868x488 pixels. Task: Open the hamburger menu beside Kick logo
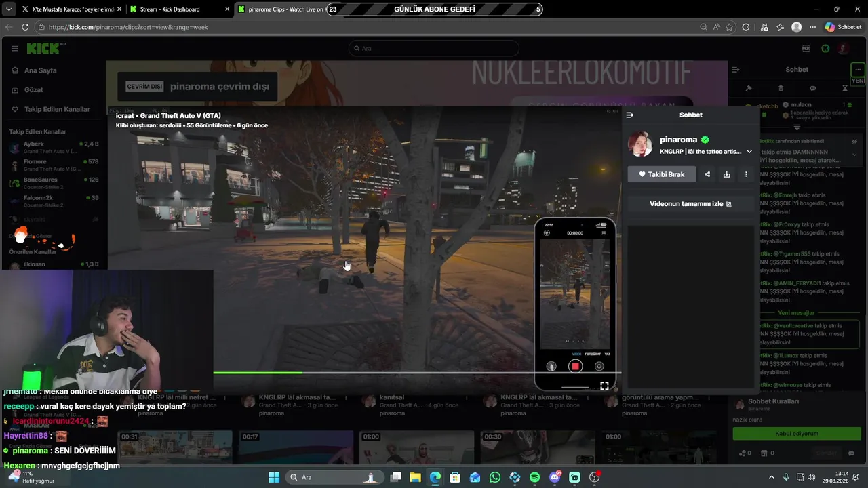[x=14, y=49]
